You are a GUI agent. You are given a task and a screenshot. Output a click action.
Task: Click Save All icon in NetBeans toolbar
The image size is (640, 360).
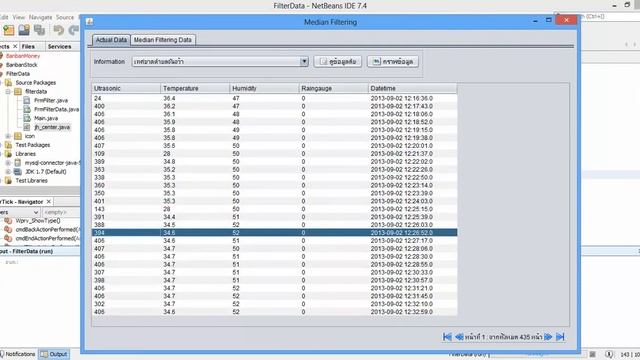pyautogui.click(x=40, y=30)
